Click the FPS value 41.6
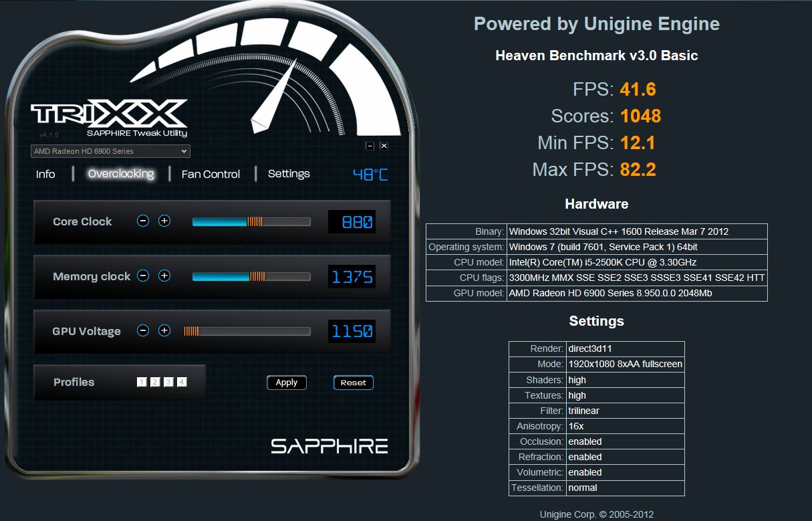This screenshot has width=812, height=521. pos(638,90)
